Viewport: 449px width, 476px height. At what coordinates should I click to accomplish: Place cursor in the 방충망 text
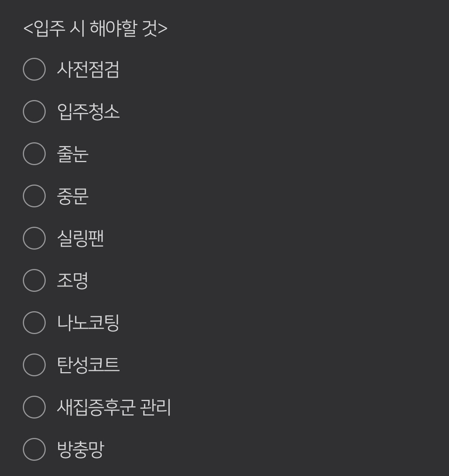coord(80,450)
